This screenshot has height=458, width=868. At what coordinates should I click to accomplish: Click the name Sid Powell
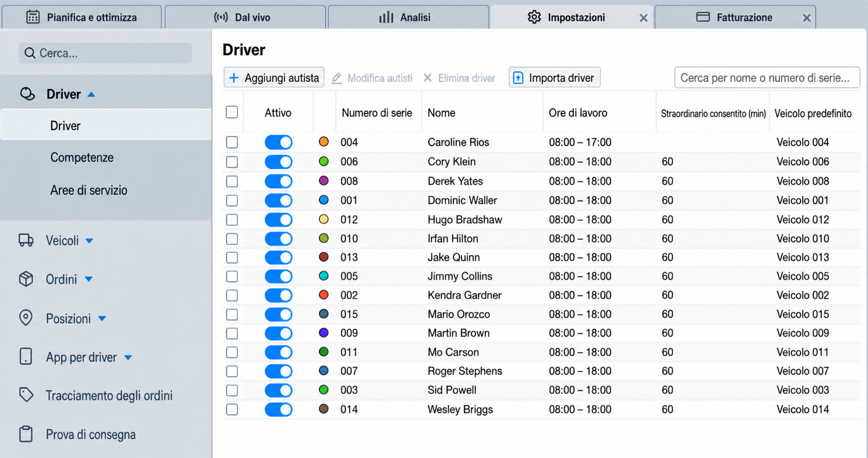pyautogui.click(x=452, y=390)
